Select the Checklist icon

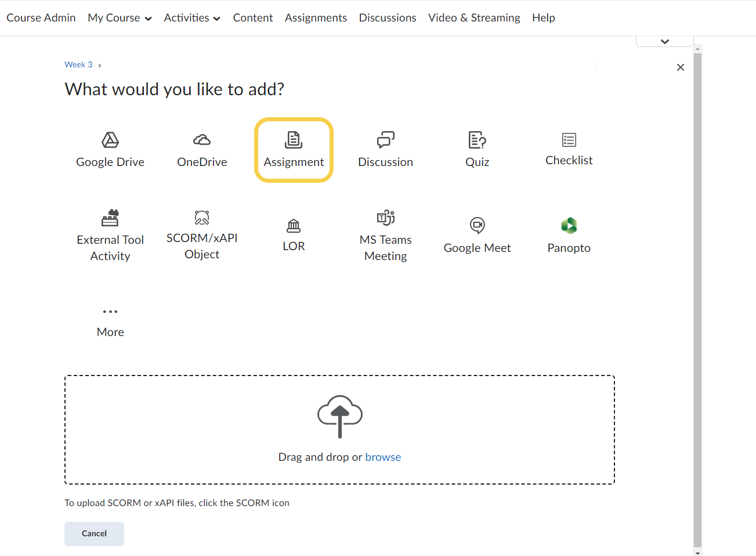tap(569, 140)
